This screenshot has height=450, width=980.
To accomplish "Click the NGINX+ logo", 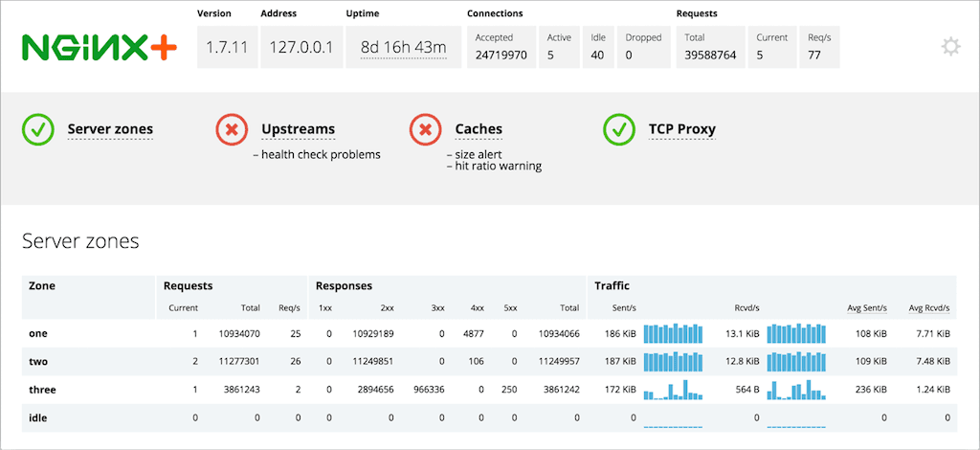I will [99, 47].
